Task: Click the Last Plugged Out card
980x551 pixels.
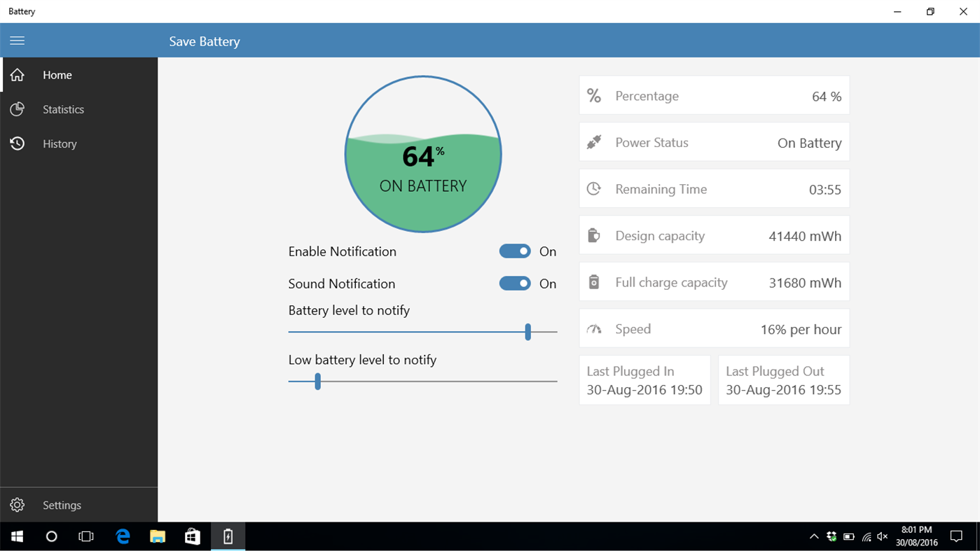Action: 783,380
